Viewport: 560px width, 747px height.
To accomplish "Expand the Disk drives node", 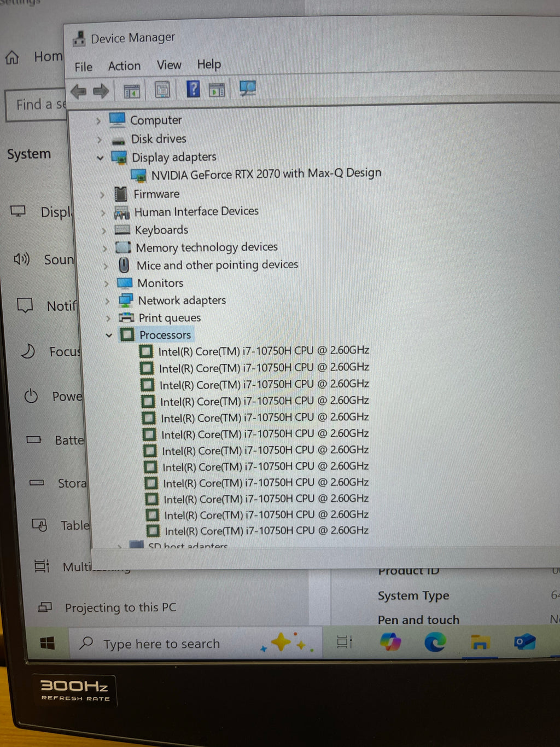I will coord(100,140).
